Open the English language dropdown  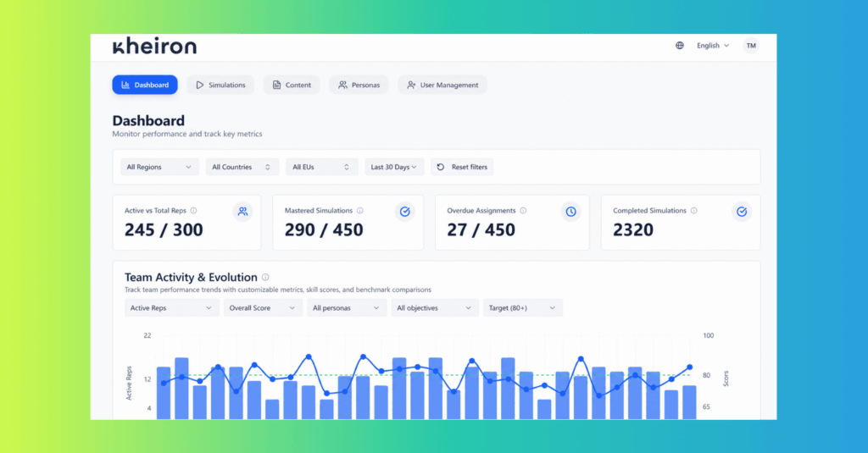712,46
